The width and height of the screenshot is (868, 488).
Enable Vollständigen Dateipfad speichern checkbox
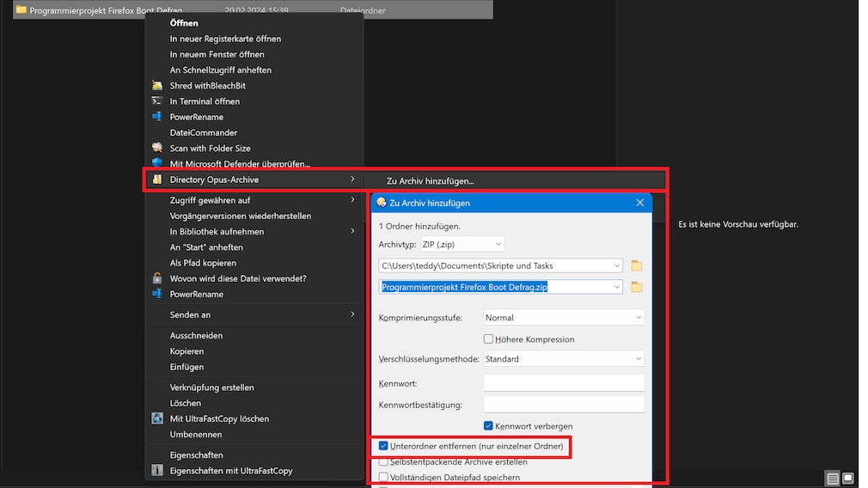tap(383, 477)
